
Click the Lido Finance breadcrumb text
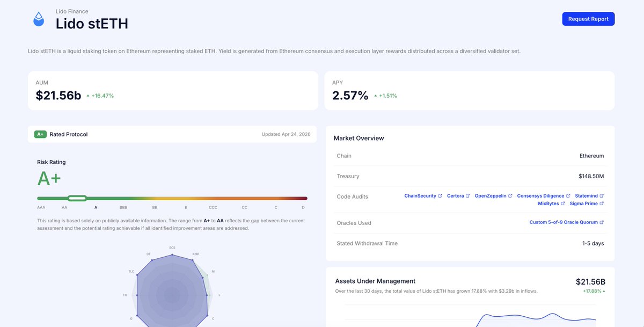[x=72, y=11]
